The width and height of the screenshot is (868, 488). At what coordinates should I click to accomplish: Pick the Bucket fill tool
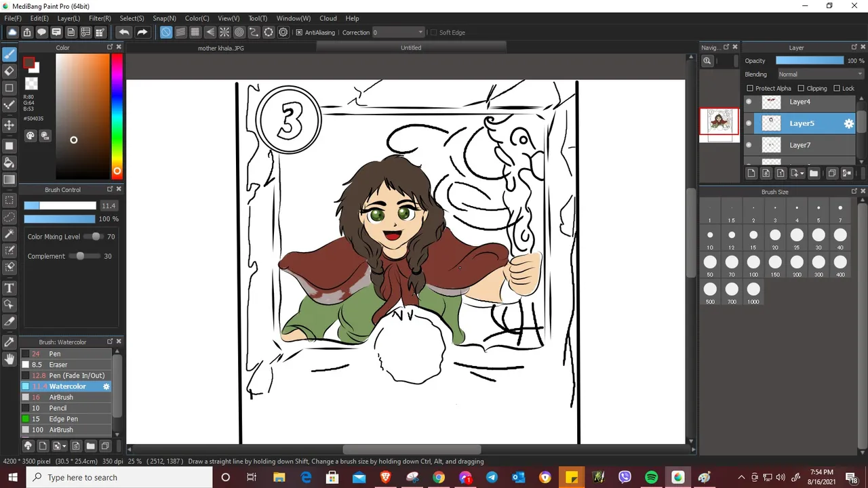point(9,163)
